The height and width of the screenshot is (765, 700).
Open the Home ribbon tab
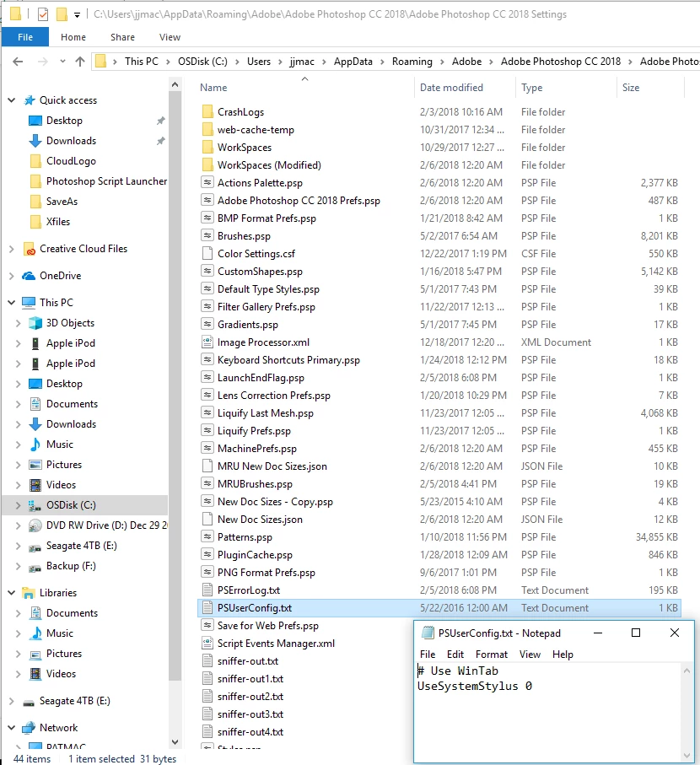(x=73, y=37)
